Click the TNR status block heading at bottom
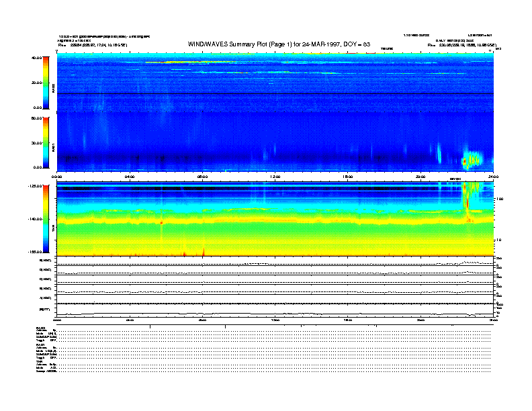Screen dimensions: 532x411 tap(39, 361)
